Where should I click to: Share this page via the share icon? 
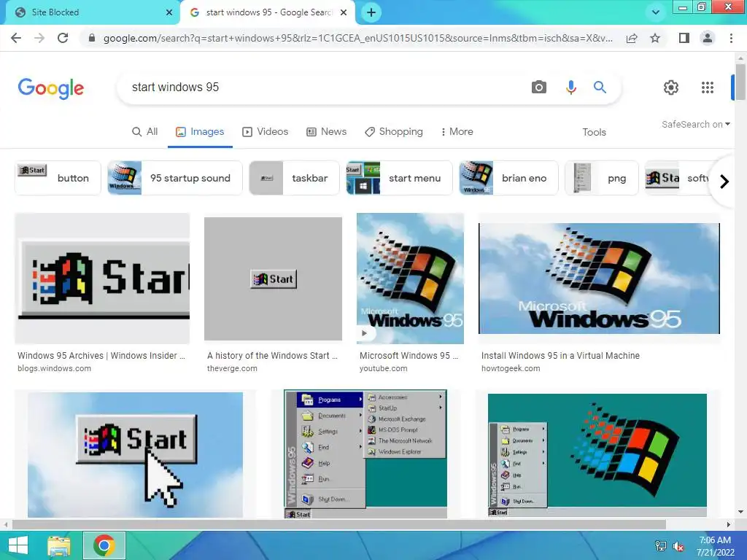coord(632,38)
